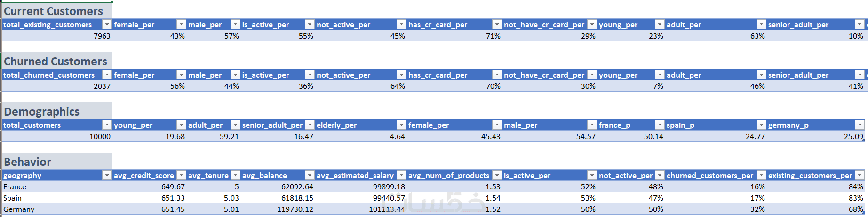The image size is (868, 217).
Task: Open the avg_balance filter dropdown
Action: tap(309, 175)
